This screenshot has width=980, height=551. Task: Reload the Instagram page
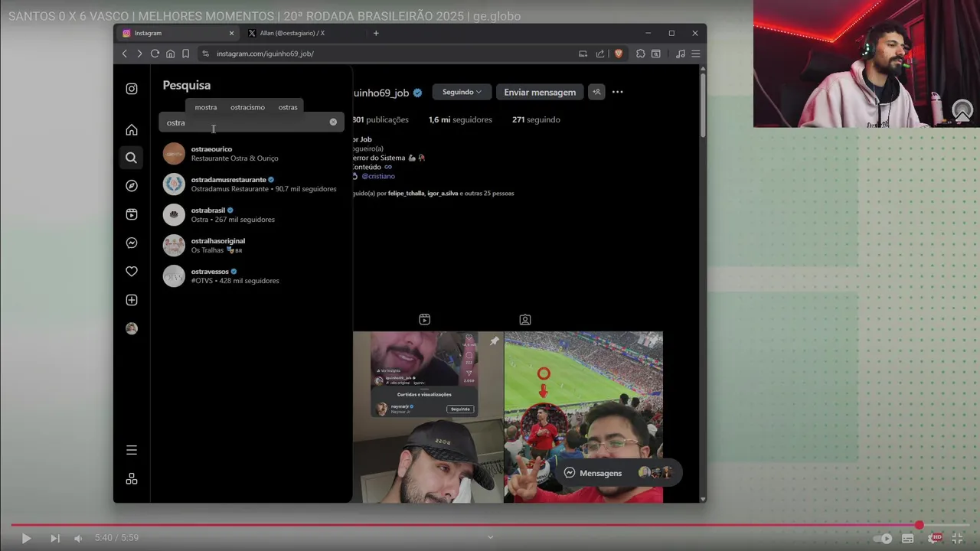[155, 54]
